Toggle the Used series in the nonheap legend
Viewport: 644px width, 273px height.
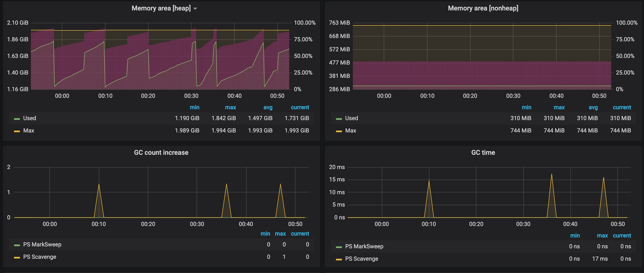[351, 118]
